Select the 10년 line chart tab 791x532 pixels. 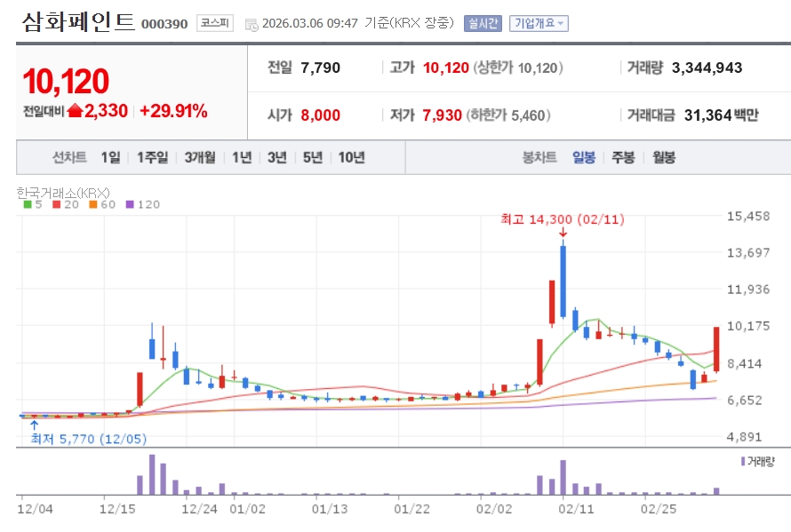click(352, 158)
